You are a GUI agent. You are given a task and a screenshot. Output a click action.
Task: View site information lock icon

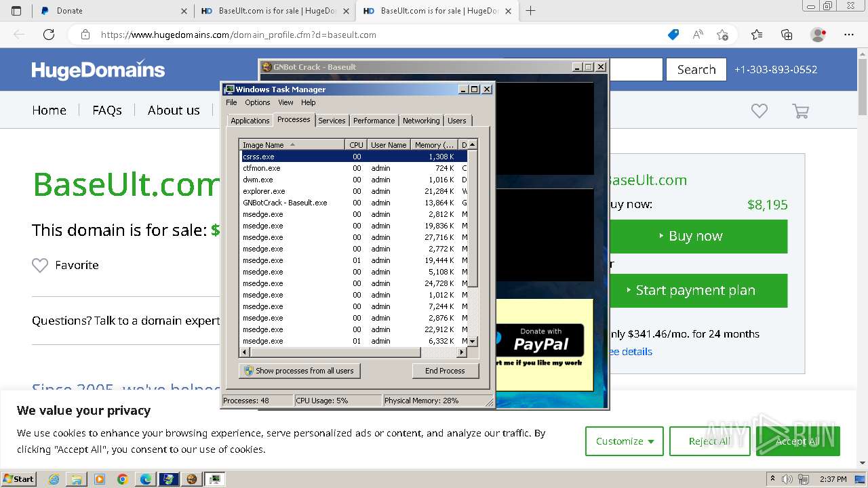[85, 35]
